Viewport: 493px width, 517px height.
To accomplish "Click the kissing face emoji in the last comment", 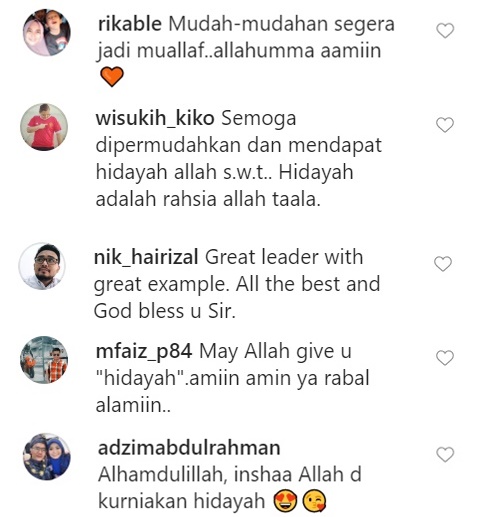I will 314,502.
